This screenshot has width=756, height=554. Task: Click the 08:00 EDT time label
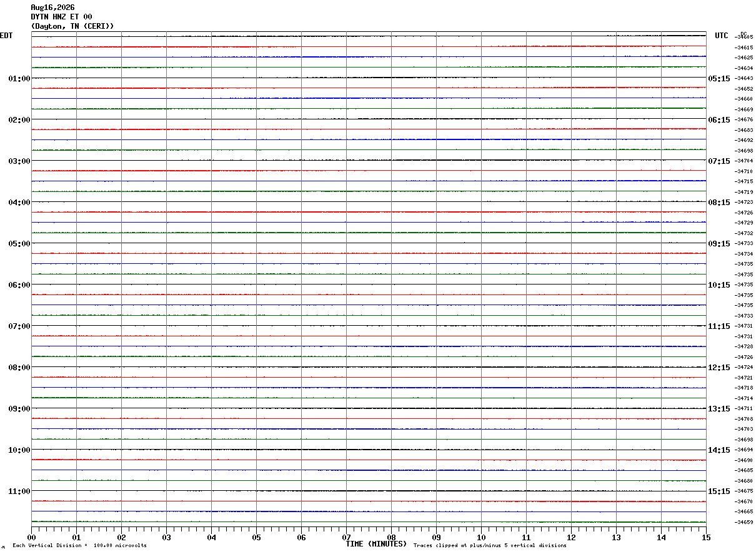tap(19, 368)
